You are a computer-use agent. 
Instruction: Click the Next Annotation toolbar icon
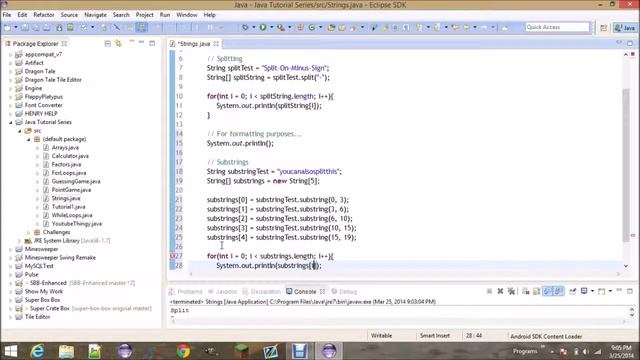(419, 27)
